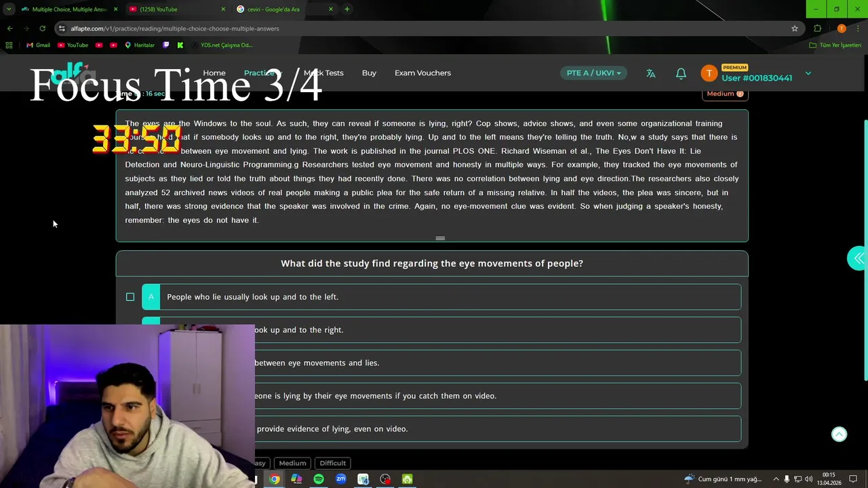Select answer ending 'look up and to the right'
Viewport: 868px width, 488px height.
[x=441, y=330]
